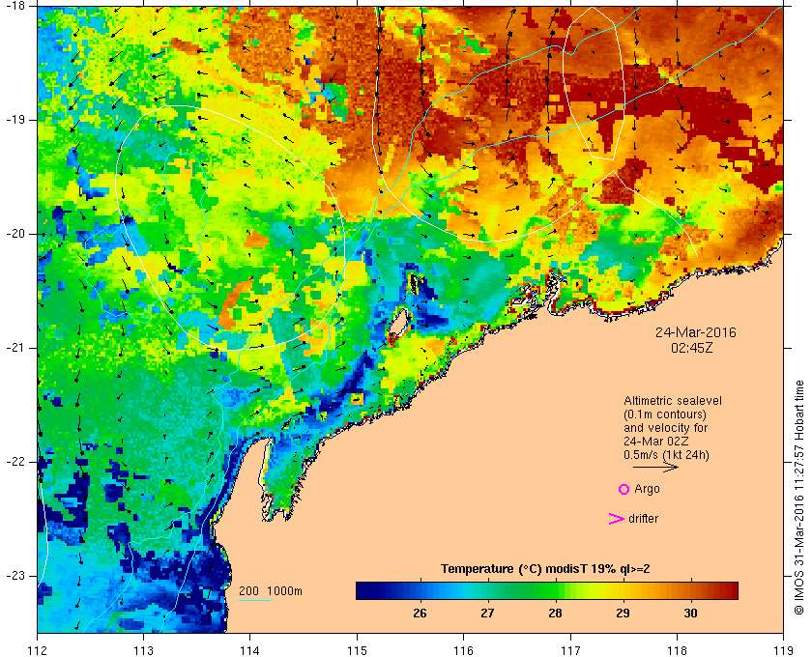Click the colorbar tick label 28

click(x=555, y=614)
